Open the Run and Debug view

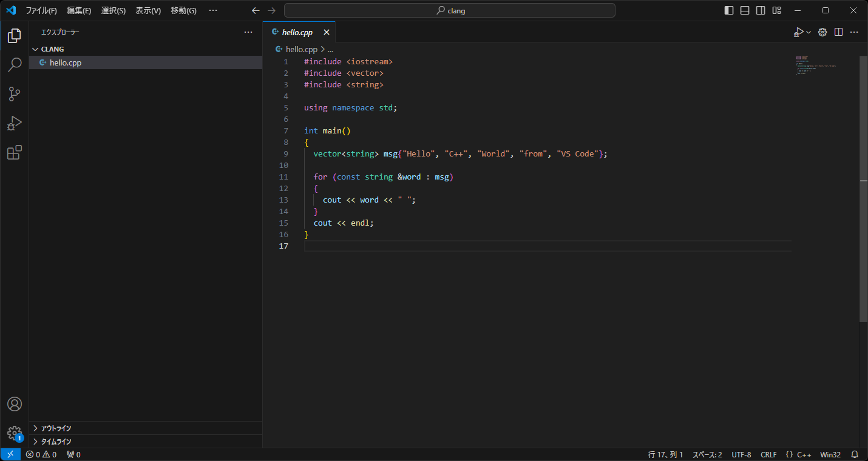(x=15, y=123)
